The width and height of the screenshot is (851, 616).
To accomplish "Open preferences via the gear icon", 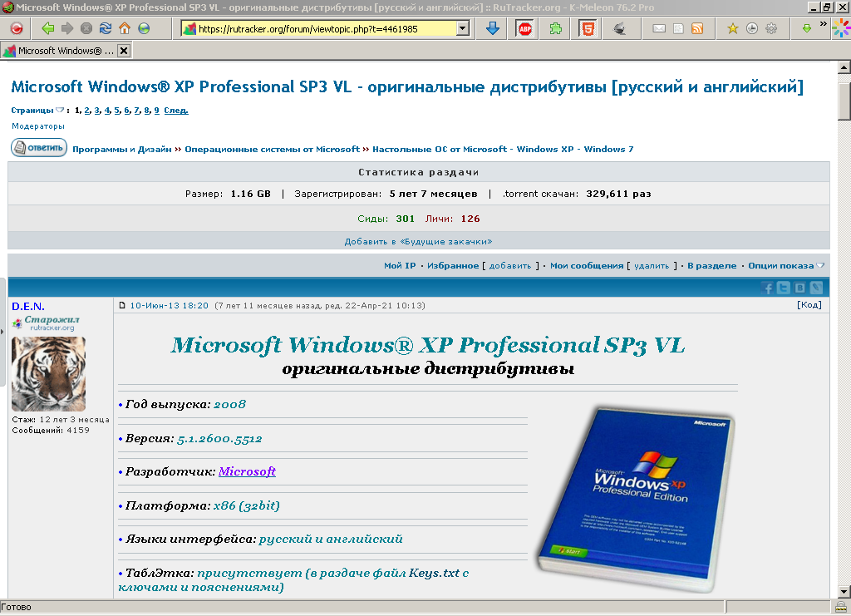I will point(771,28).
